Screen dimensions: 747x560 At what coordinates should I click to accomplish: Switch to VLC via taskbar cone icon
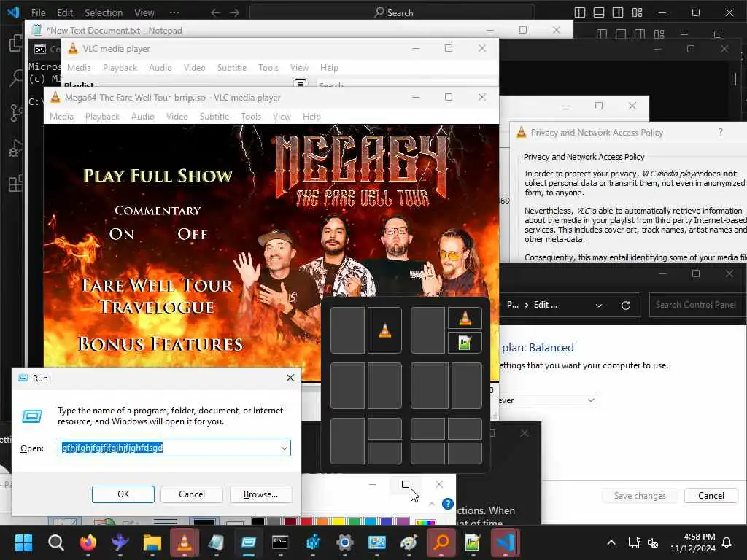pyautogui.click(x=185, y=542)
